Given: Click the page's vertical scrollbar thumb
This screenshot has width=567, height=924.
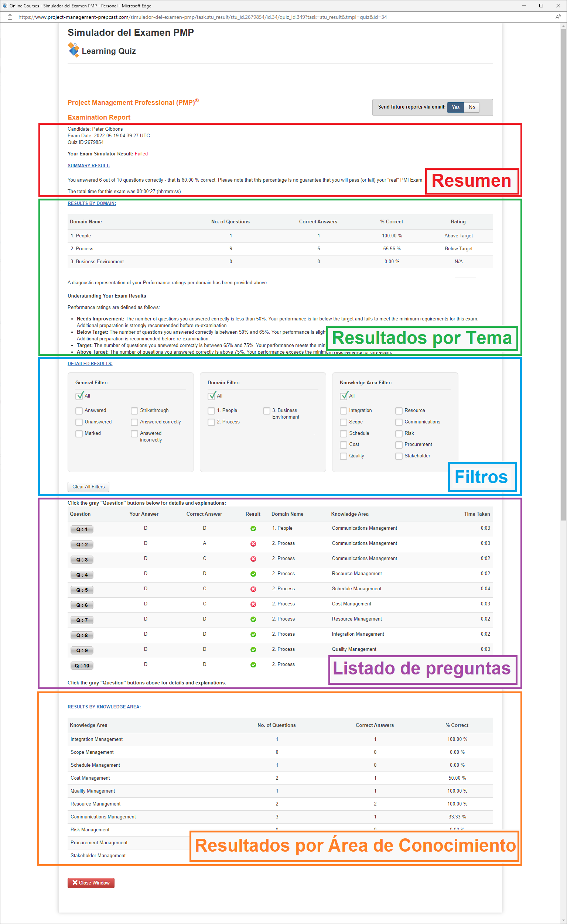Looking at the screenshot, I should point(563,275).
